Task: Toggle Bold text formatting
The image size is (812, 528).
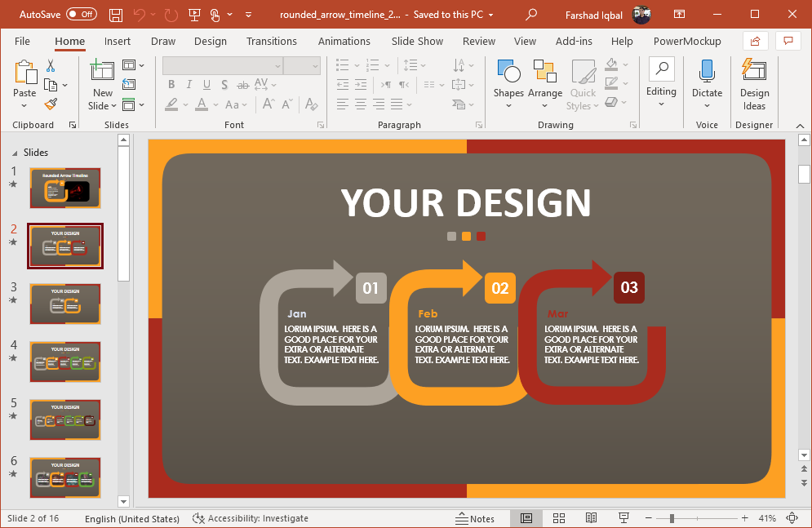Action: pos(171,84)
